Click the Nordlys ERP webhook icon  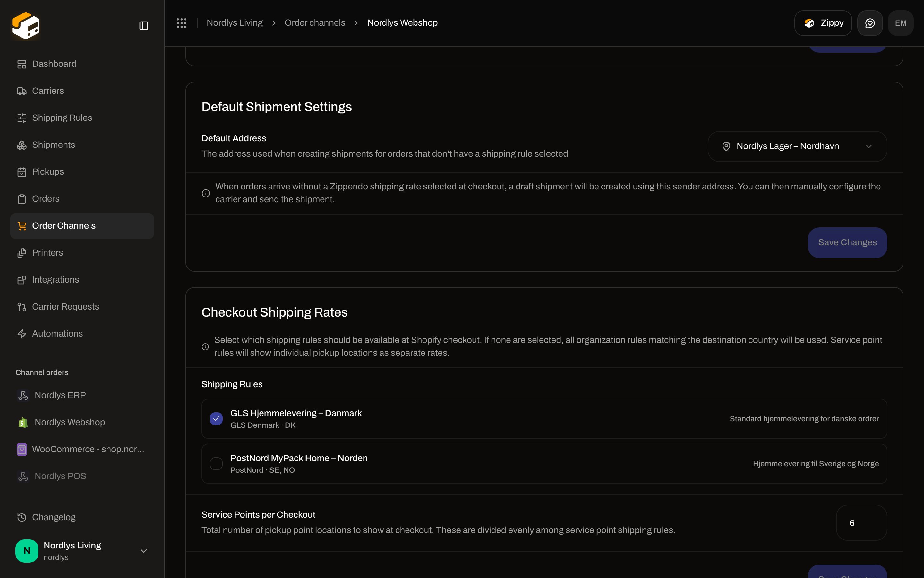(x=23, y=395)
